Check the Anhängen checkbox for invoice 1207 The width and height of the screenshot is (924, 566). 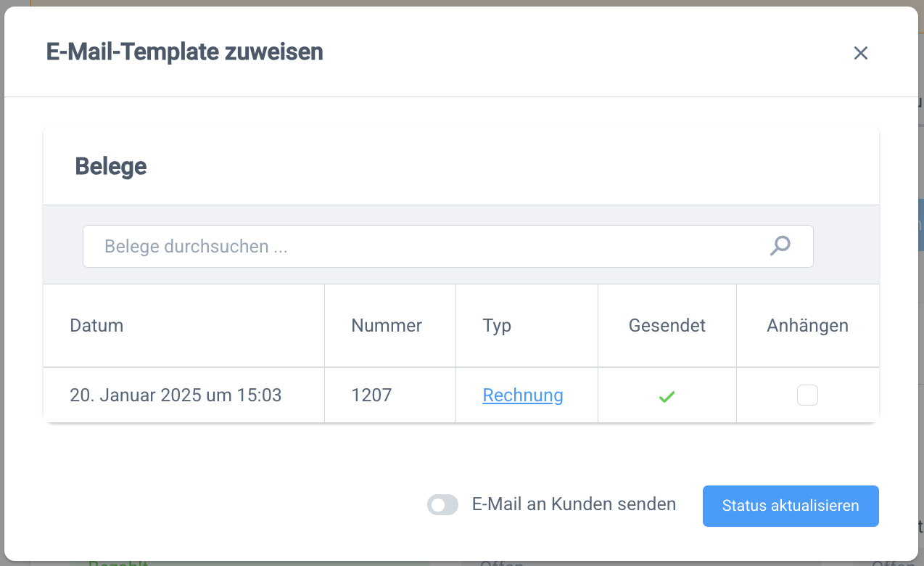pyautogui.click(x=807, y=395)
